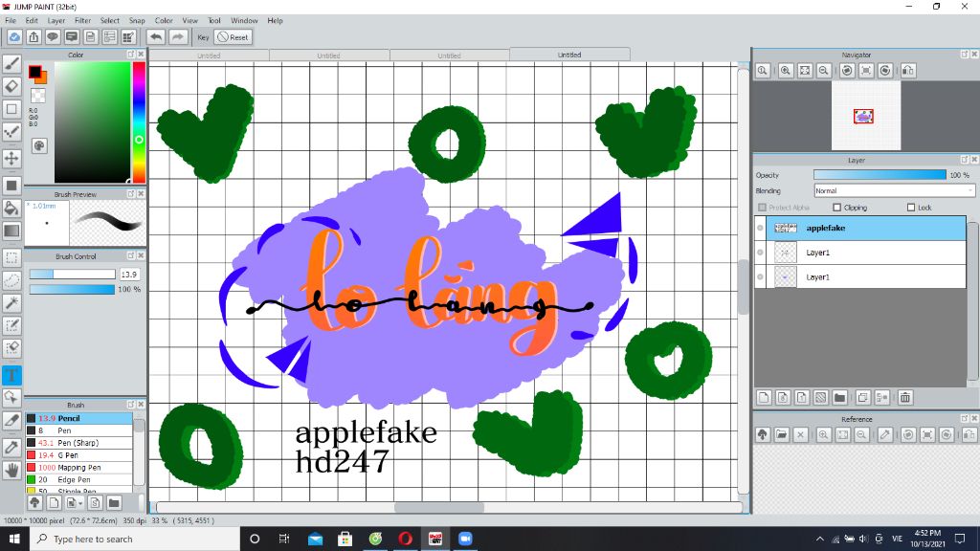Zoom in on the Navigator panel
Viewport: 980px width, 551px height.
(x=786, y=71)
